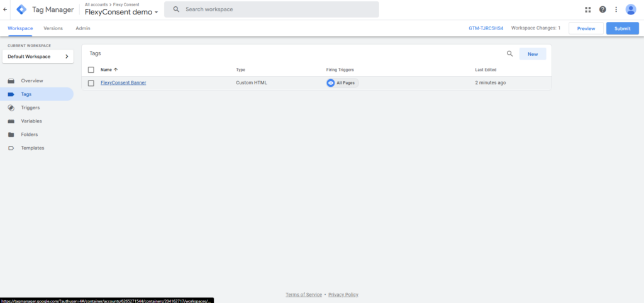Open Triggers in the left sidebar
This screenshot has width=644, height=303.
tap(30, 107)
